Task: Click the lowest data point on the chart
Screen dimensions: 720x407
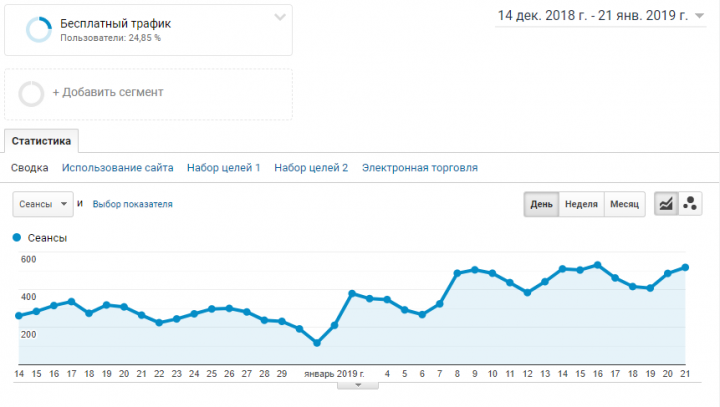Action: click(x=317, y=343)
